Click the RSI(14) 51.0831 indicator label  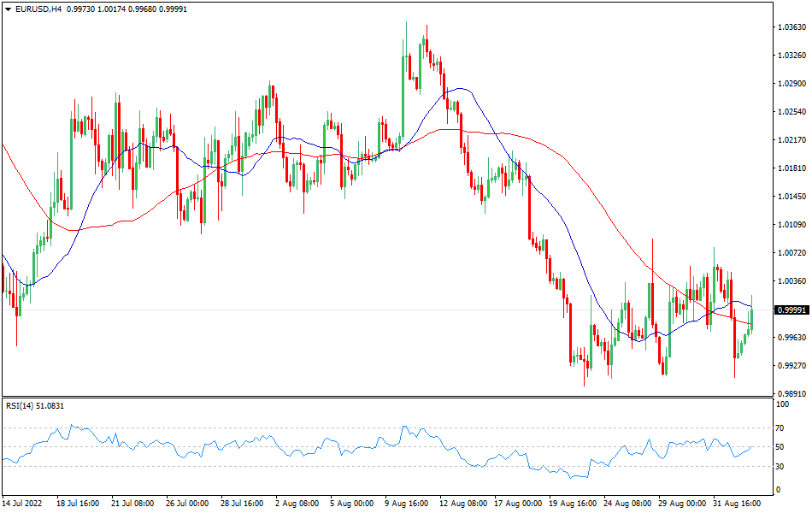35,405
